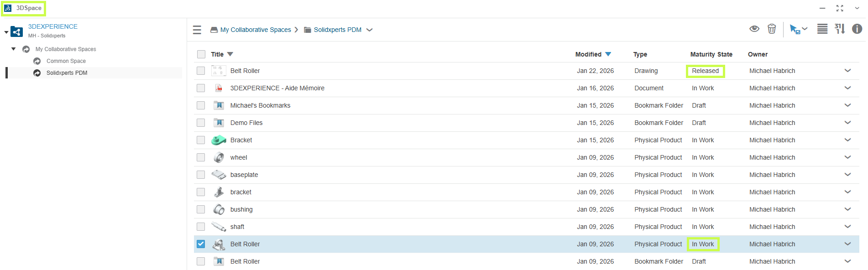Image resolution: width=868 pixels, height=270 pixels.
Task: Click the drawing thumbnail of Belt Roller
Action: [x=219, y=71]
